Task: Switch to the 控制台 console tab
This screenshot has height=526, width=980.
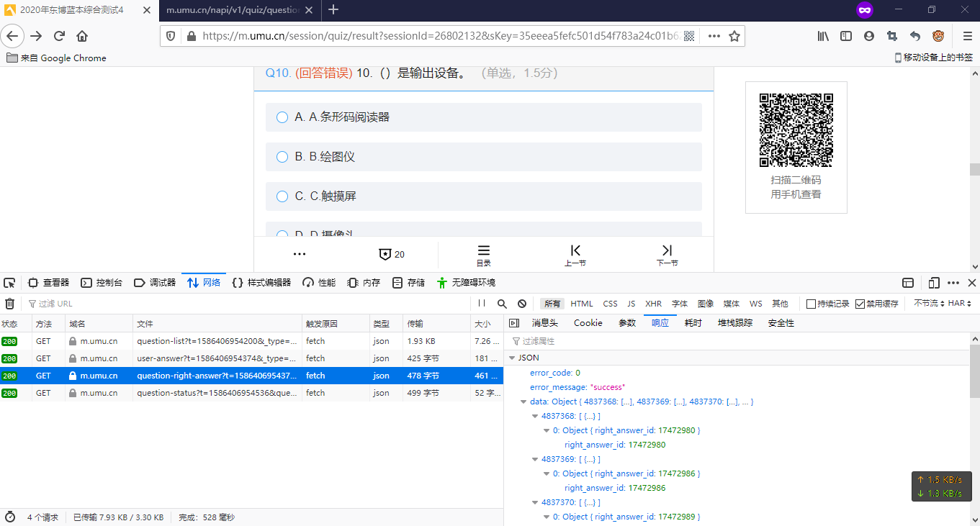Action: click(102, 283)
